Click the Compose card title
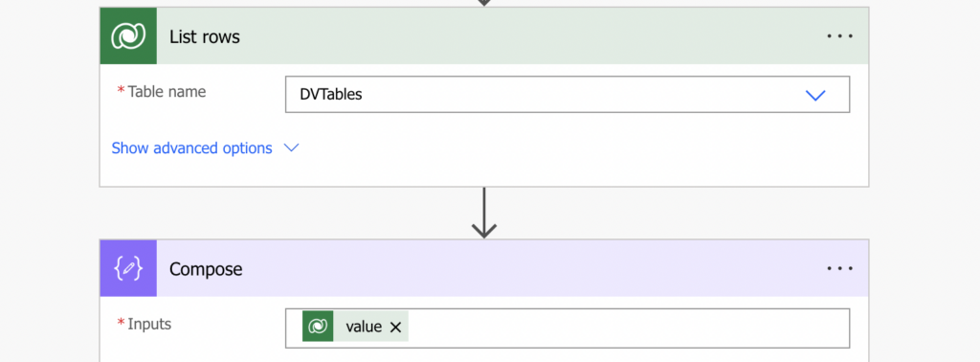 click(206, 269)
